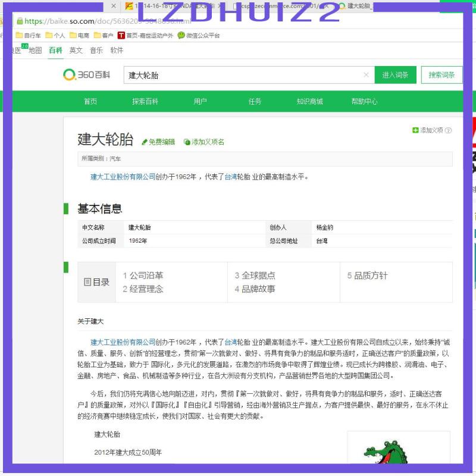Click the 进入词条 button

click(x=395, y=75)
